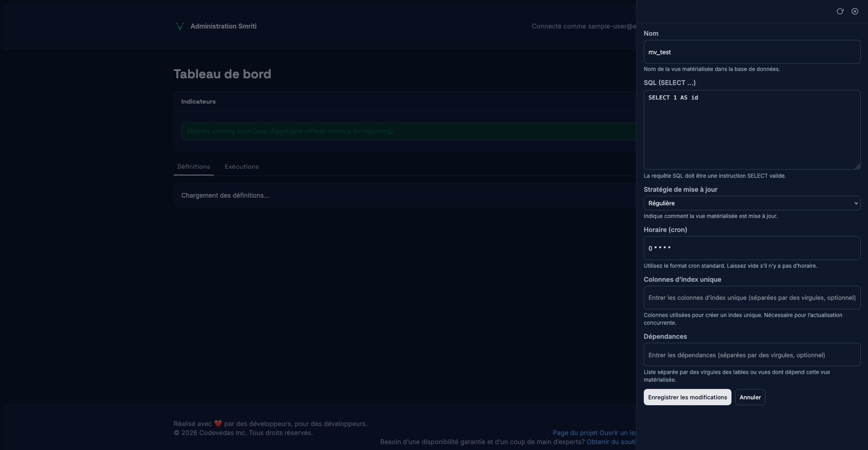Viewport: 868px width, 450px height.
Task: Click the SQL textarea resize handle
Action: (857, 166)
